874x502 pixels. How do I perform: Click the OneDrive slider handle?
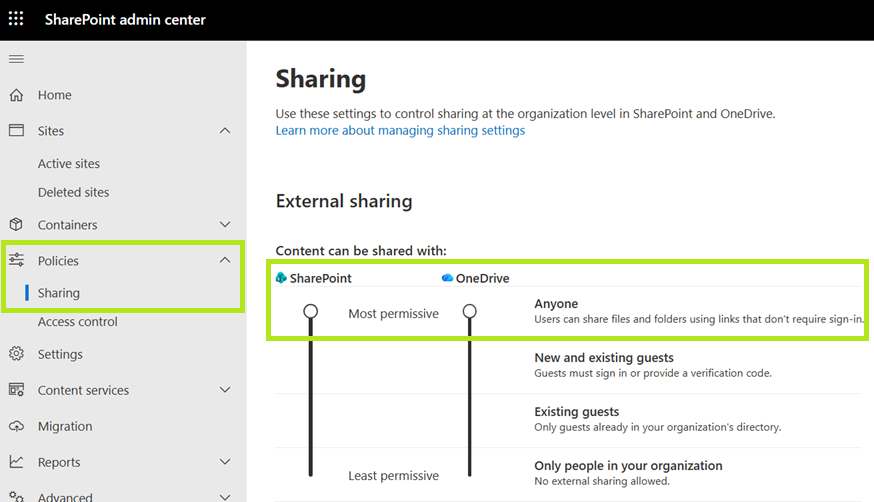pos(469,311)
